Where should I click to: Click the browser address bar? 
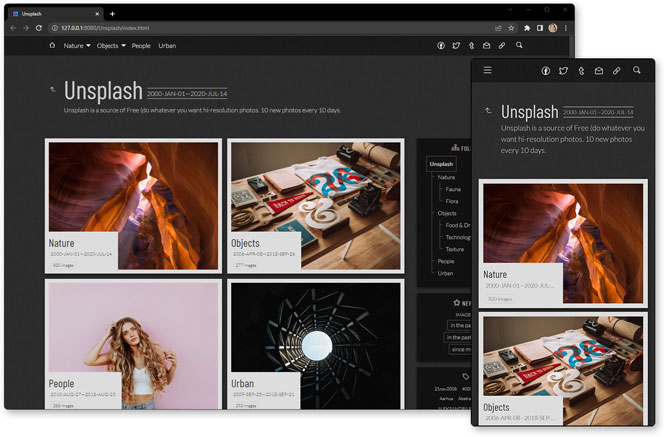point(250,28)
